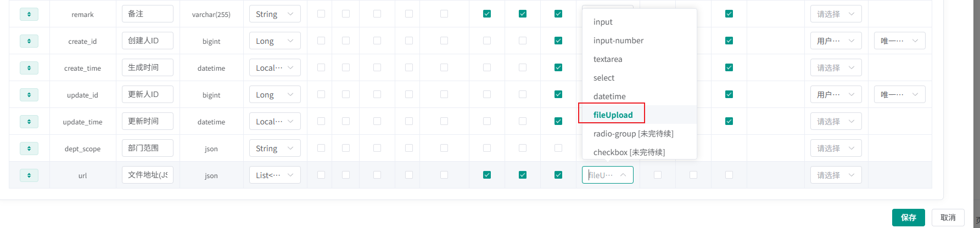Viewport: 980px width, 228px height.
Task: Click the 保存 button
Action: click(x=908, y=218)
